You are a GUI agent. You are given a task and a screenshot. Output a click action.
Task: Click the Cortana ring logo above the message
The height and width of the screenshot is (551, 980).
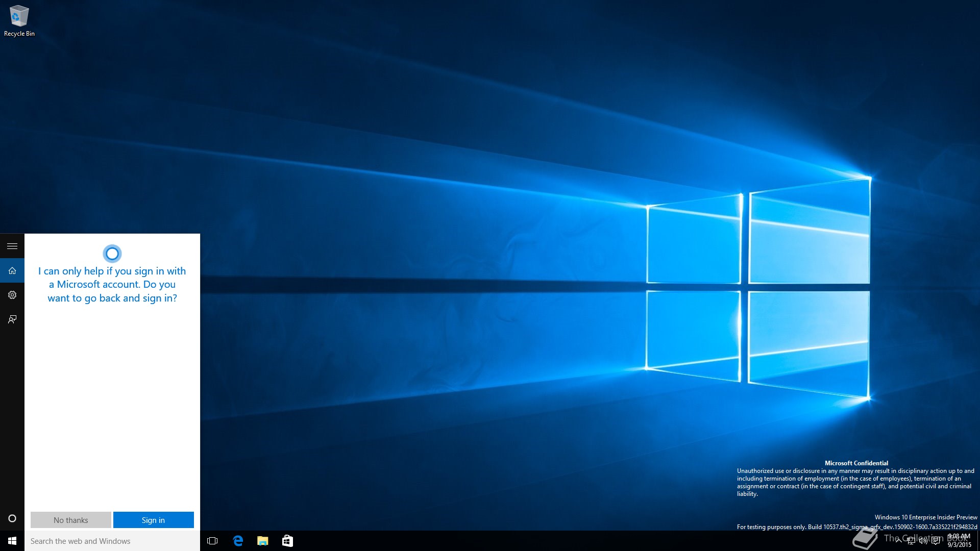point(112,254)
